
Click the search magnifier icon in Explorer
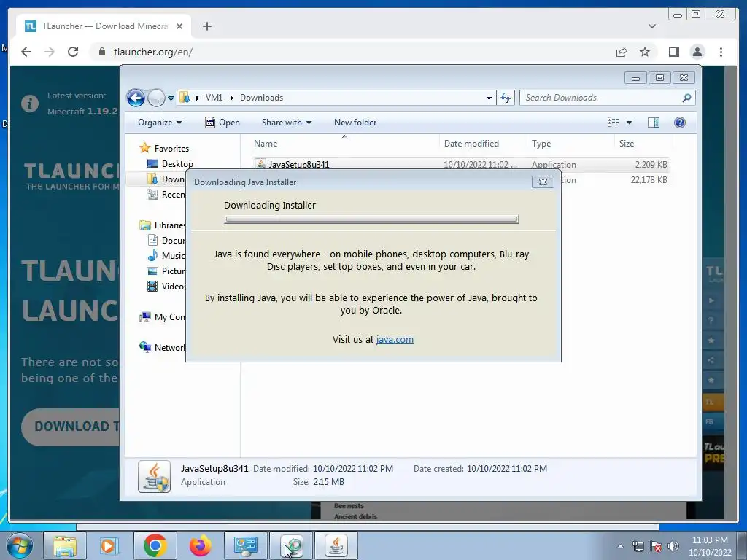(x=686, y=98)
